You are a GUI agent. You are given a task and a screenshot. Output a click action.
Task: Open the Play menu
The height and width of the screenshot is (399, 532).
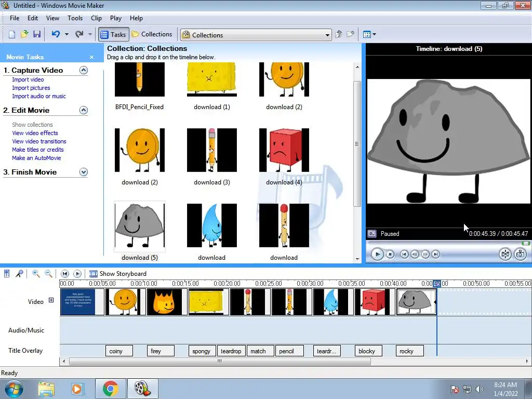click(x=116, y=18)
